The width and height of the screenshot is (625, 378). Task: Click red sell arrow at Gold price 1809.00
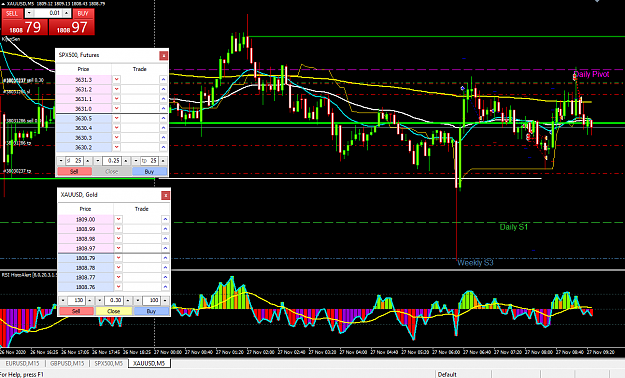click(x=118, y=219)
